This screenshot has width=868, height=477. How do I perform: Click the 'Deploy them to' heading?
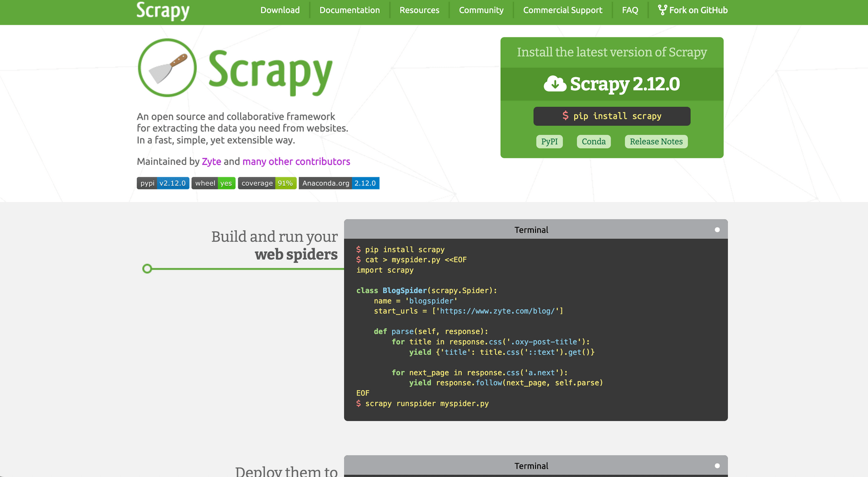286,471
